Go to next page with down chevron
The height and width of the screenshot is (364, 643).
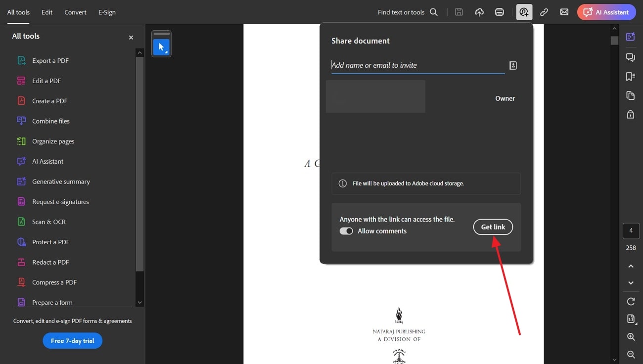click(x=631, y=283)
